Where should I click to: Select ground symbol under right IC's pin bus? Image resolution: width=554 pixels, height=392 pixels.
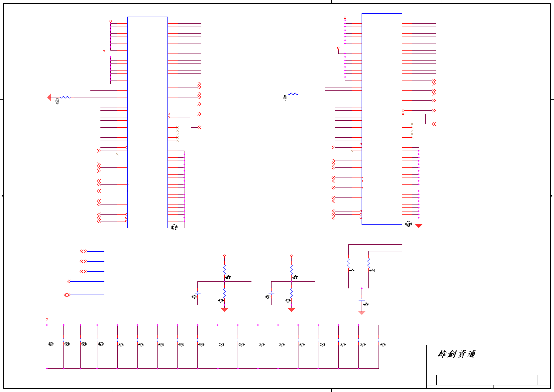point(419,226)
